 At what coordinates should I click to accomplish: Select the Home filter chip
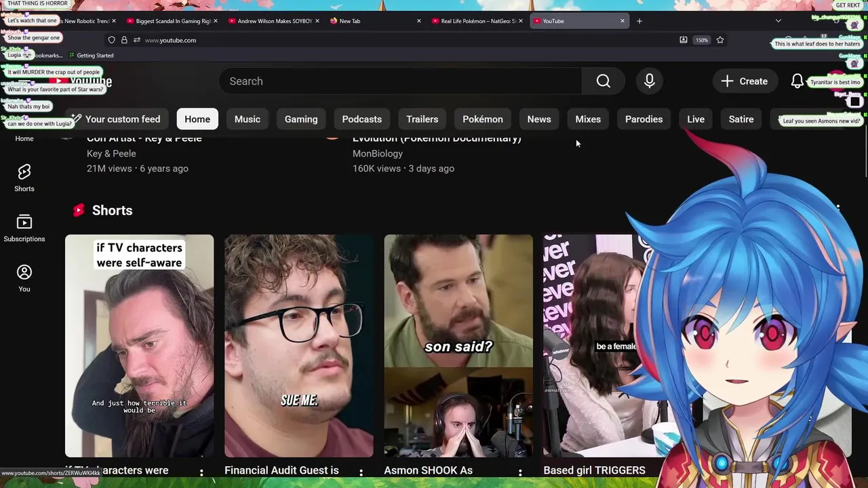197,119
